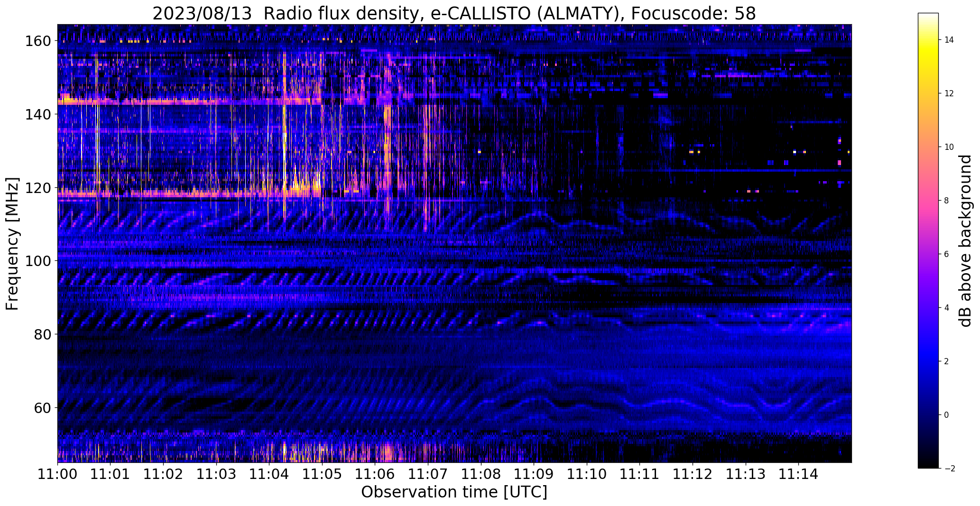Click the colorbar tick label 14

[949, 40]
